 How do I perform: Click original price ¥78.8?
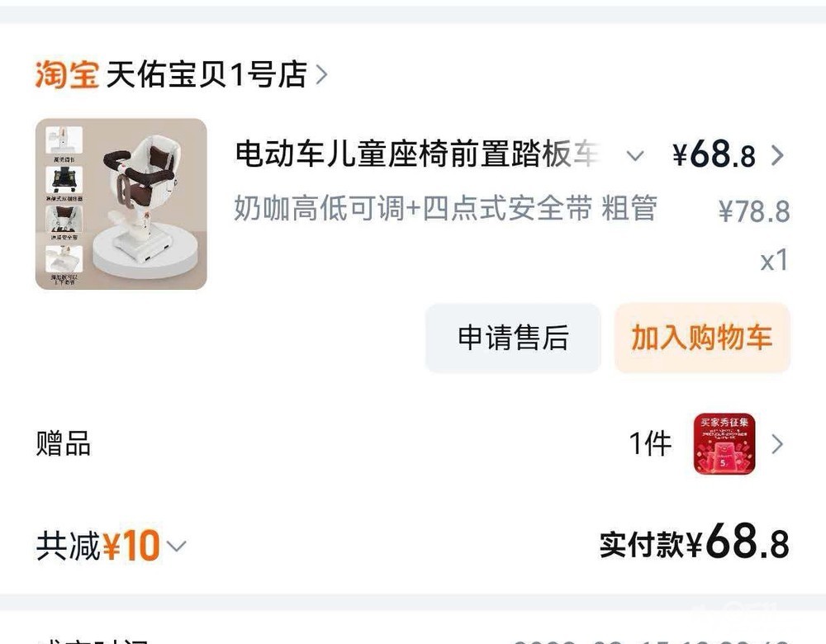754,211
